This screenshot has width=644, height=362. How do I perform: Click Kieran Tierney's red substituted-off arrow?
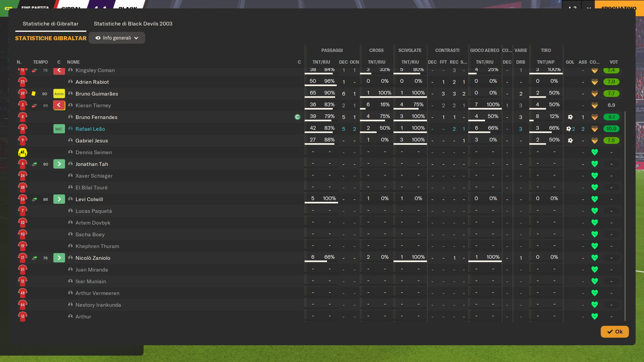coord(59,106)
